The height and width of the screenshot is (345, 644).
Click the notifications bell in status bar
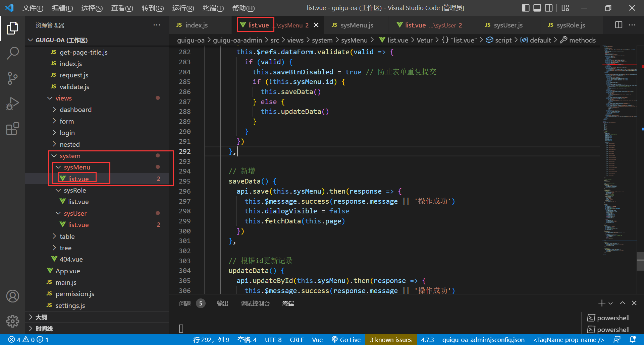tap(633, 340)
